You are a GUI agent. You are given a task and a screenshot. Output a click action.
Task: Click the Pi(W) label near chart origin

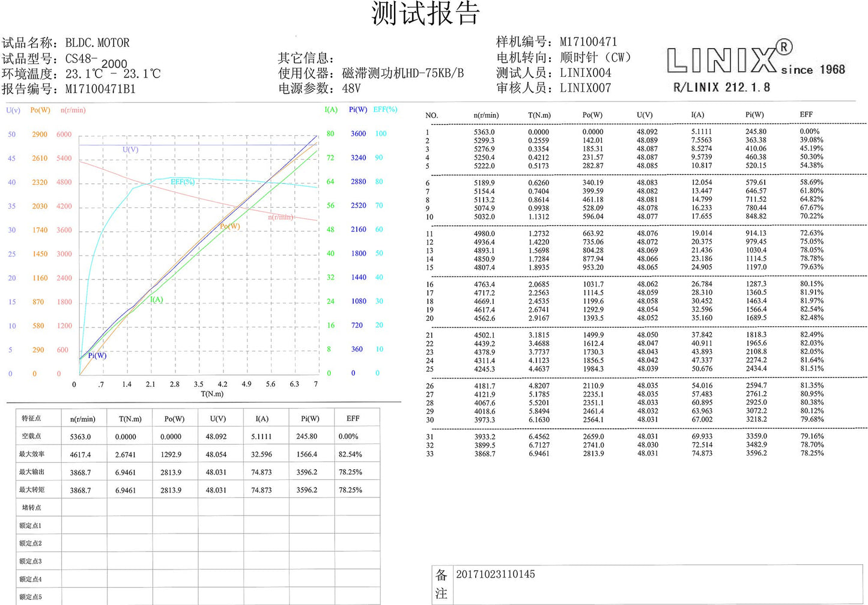point(97,356)
